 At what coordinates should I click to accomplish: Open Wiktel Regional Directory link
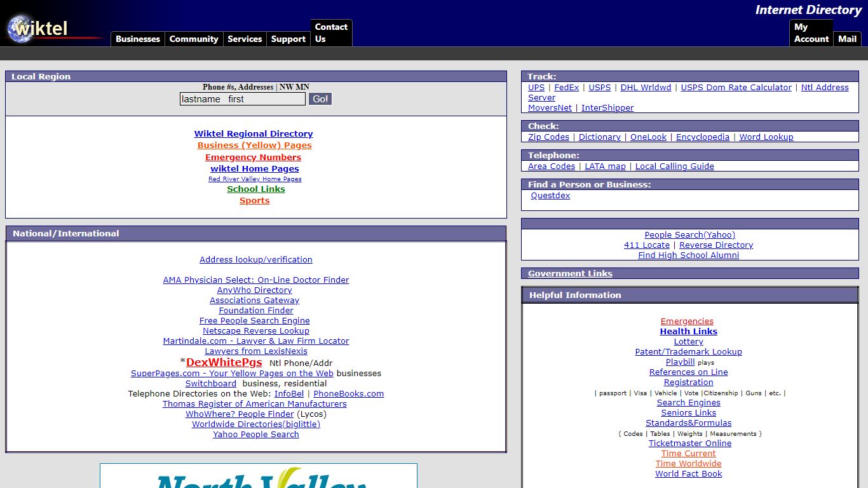click(254, 134)
